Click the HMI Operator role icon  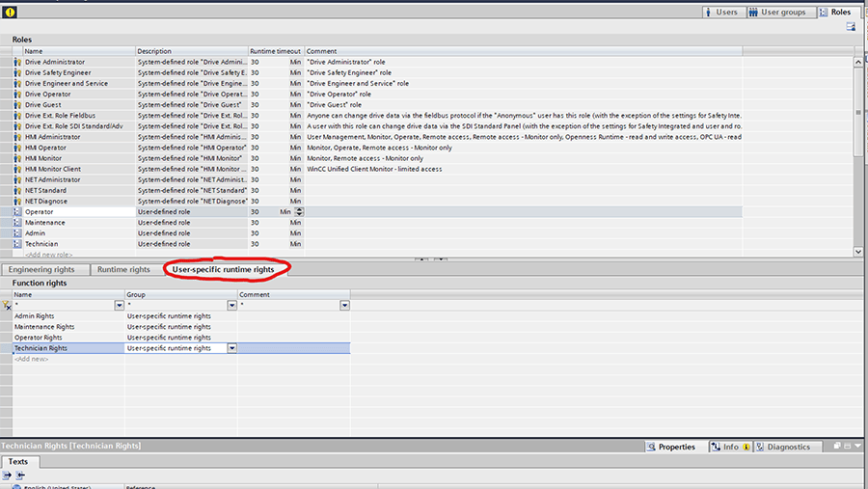click(17, 148)
